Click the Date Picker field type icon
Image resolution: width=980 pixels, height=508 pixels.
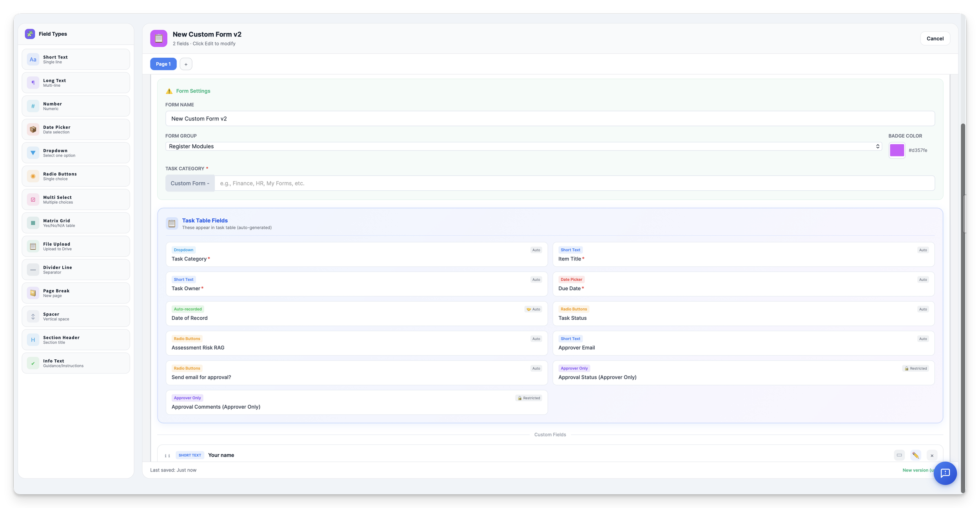[x=33, y=129]
